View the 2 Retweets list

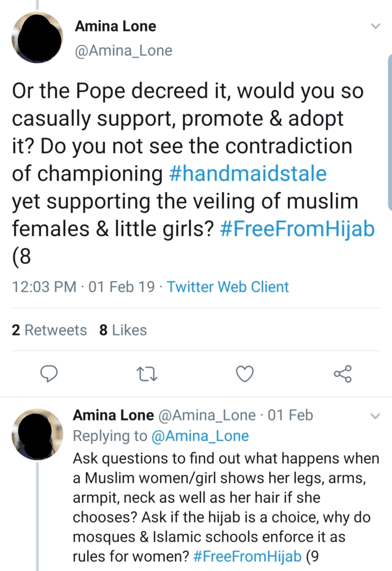[50, 330]
